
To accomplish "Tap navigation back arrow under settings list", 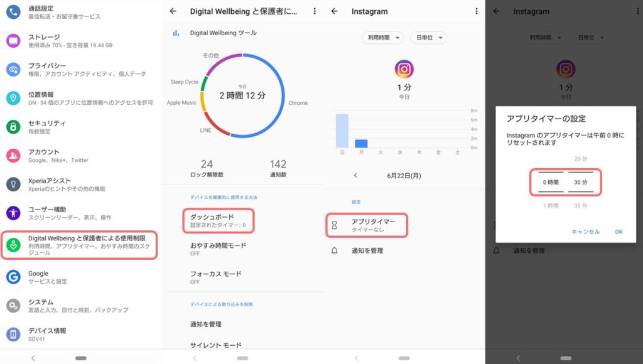I will pyautogui.click(x=33, y=358).
